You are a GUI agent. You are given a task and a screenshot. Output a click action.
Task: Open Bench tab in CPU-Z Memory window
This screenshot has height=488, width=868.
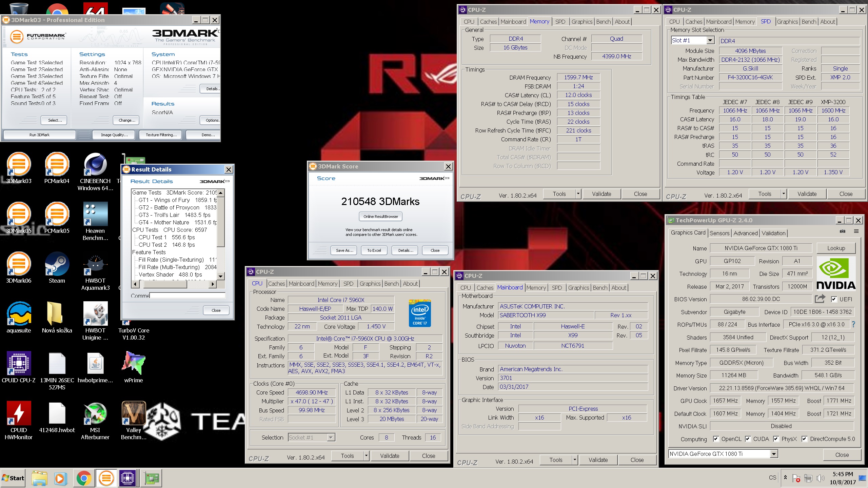point(603,22)
